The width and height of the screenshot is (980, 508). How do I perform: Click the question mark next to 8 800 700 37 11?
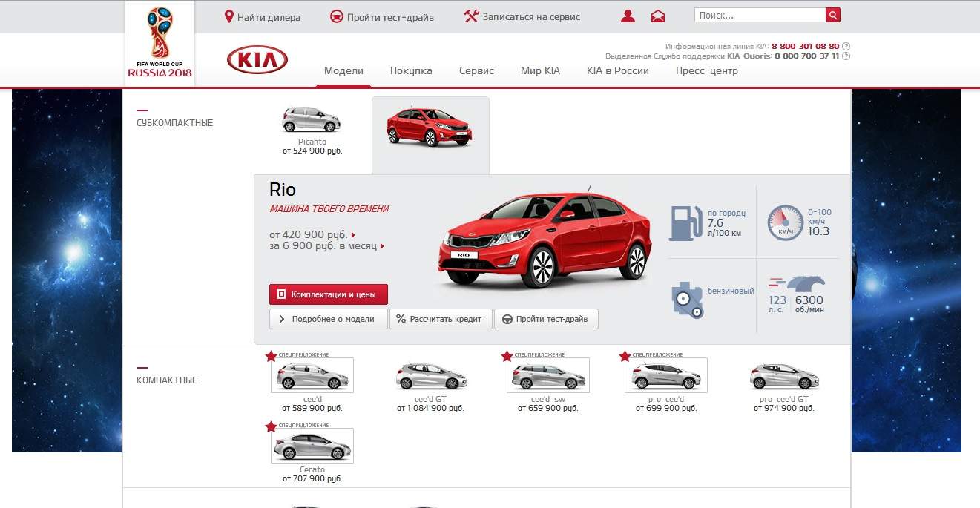(846, 56)
